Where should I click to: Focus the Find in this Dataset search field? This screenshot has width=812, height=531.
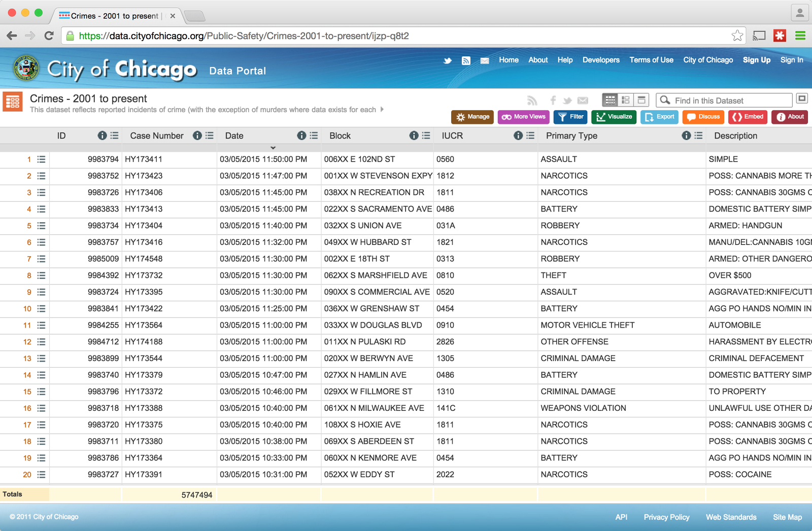pos(724,100)
